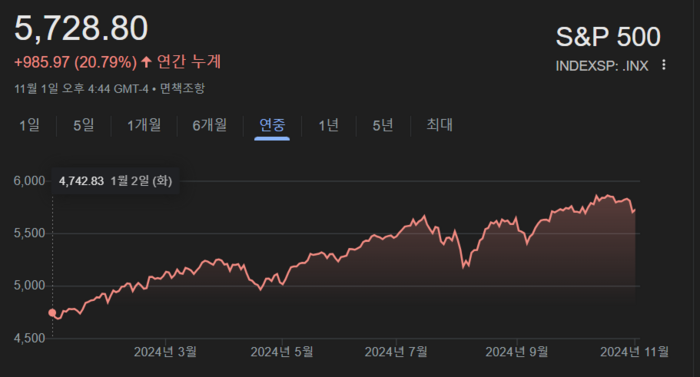Click the 4,742.83 tooltip value
This screenshot has width=700, height=377.
click(x=81, y=181)
